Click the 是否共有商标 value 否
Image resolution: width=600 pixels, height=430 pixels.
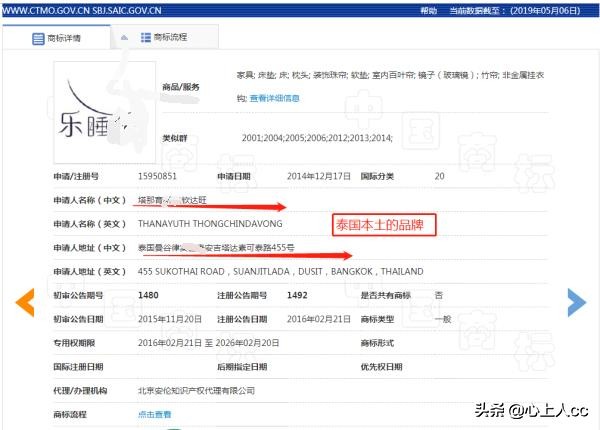tap(439, 295)
